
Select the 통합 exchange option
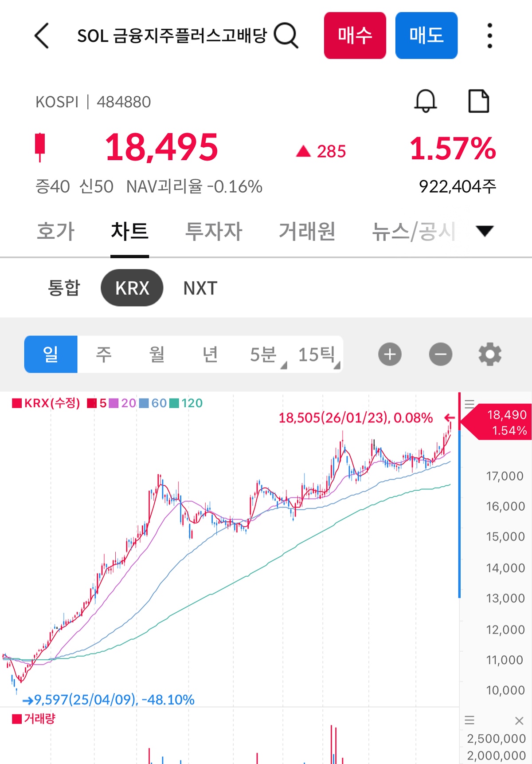pyautogui.click(x=64, y=288)
